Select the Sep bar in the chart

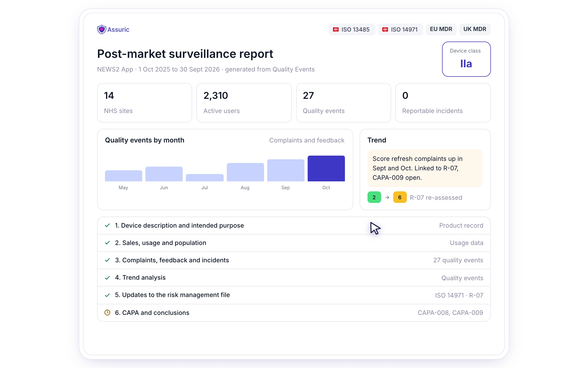pyautogui.click(x=286, y=170)
